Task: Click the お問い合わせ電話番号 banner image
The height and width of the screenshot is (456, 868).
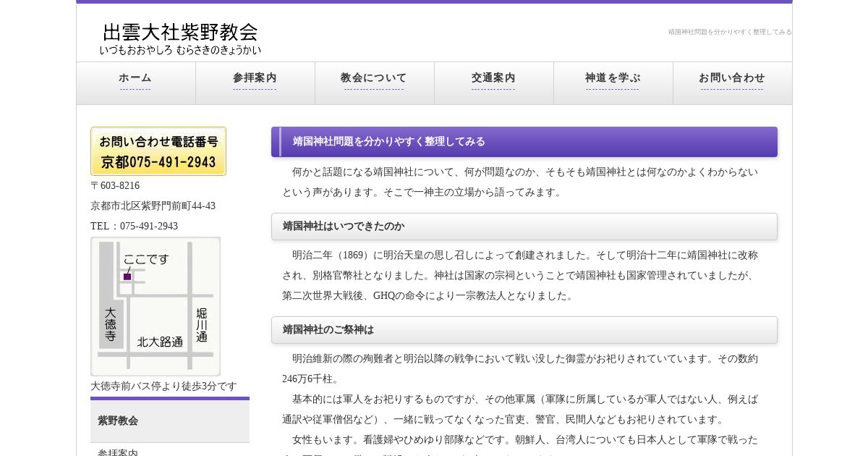Action: [158, 151]
